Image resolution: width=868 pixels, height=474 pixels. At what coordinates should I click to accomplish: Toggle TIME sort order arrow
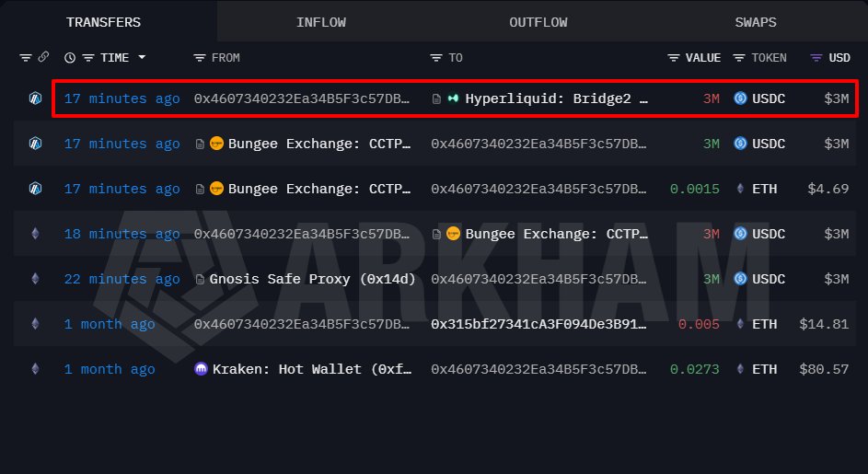tap(142, 57)
